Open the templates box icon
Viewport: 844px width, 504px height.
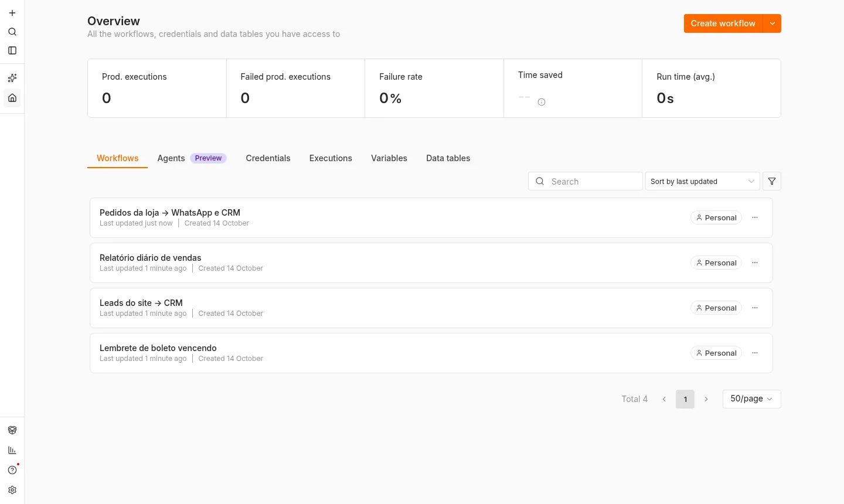(x=12, y=430)
